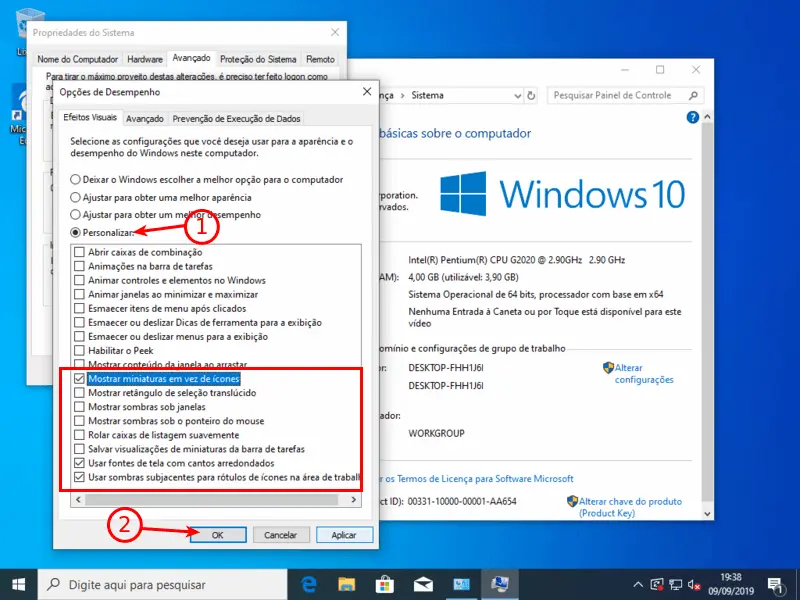Open the Remoto tab
This screenshot has height=600, width=800.
point(320,59)
